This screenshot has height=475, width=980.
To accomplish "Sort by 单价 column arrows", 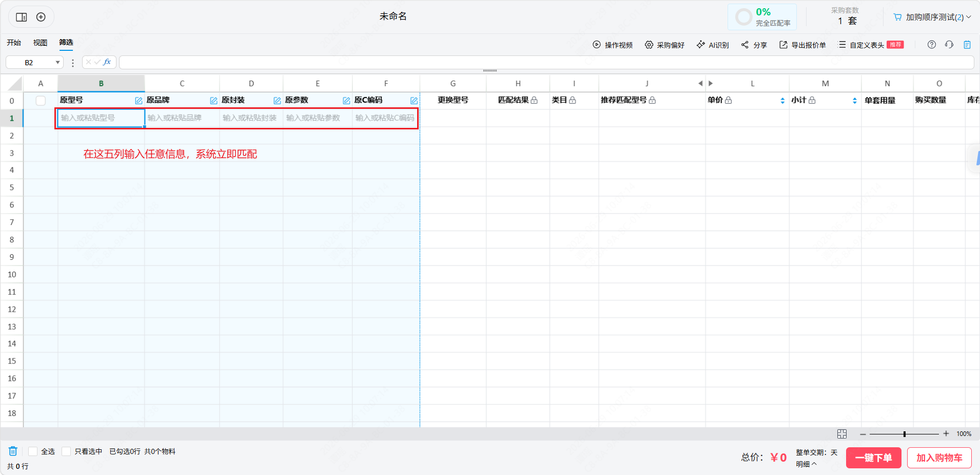I will [782, 101].
